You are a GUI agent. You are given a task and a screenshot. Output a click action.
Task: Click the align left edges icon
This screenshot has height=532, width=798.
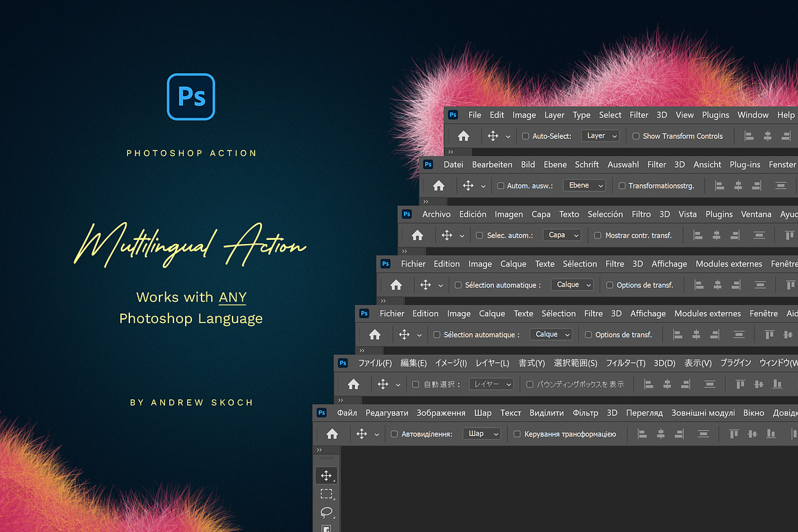(x=749, y=135)
